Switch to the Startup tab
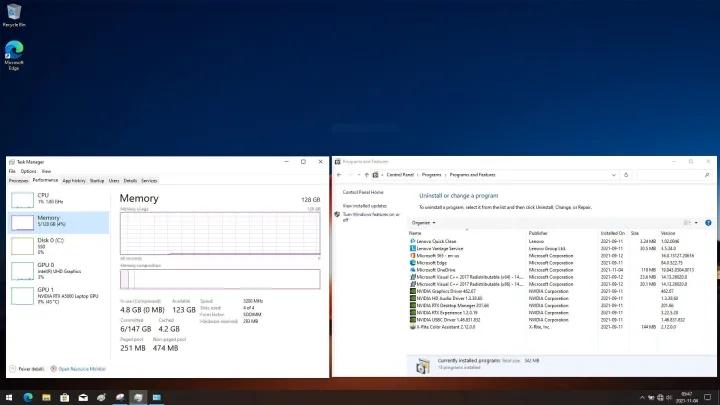This screenshot has height=405, width=720. tap(97, 181)
